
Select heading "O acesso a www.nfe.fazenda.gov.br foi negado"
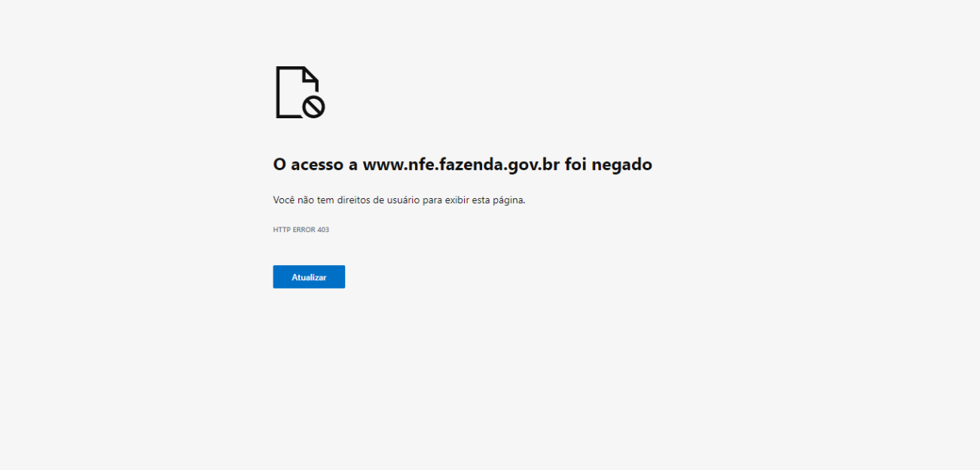click(463, 164)
